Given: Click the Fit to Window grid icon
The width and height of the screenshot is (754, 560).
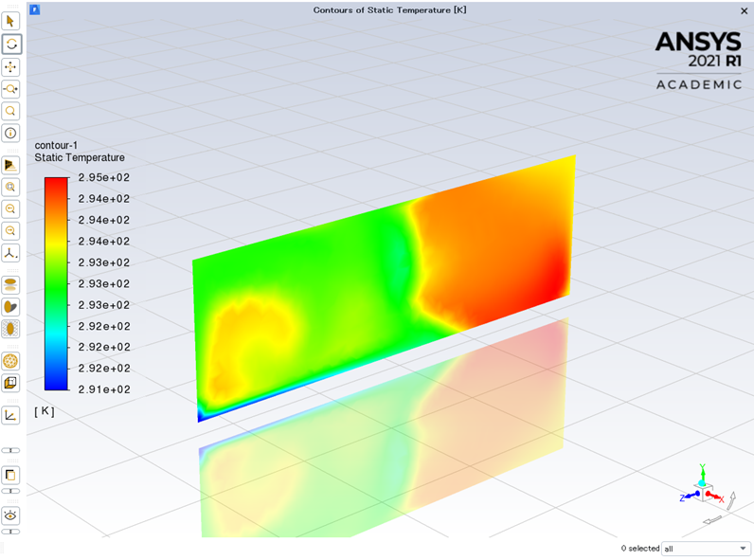Looking at the screenshot, I should tap(10, 165).
